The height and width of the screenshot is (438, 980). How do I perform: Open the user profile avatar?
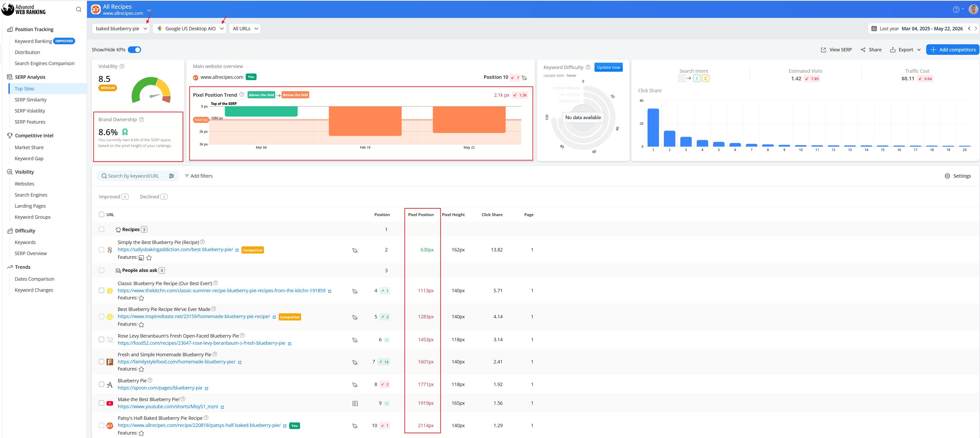(x=973, y=9)
